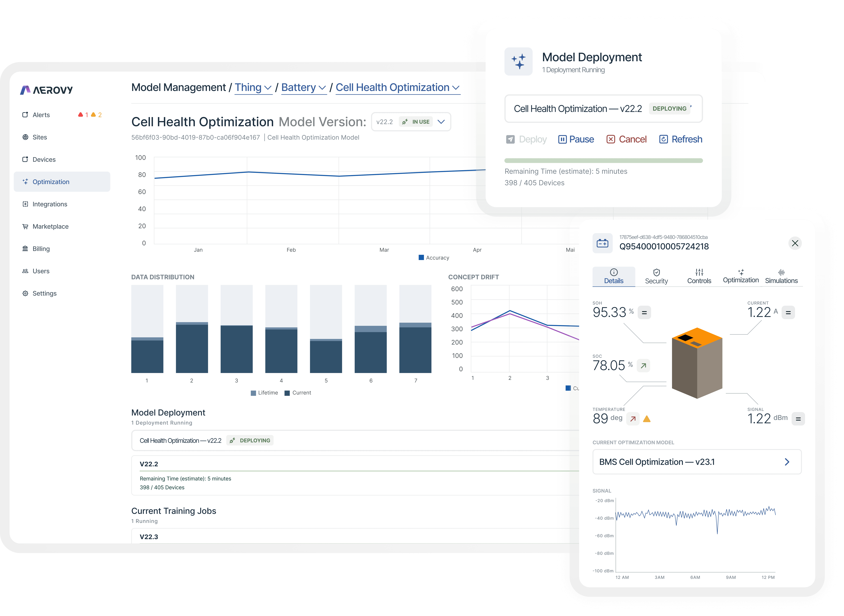Click the Marketplace cart icon
Viewport: 844px width, 616px height.
click(x=25, y=226)
